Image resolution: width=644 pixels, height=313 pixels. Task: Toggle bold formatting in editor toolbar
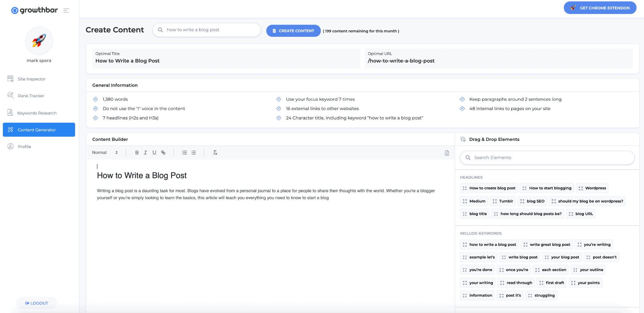(137, 153)
